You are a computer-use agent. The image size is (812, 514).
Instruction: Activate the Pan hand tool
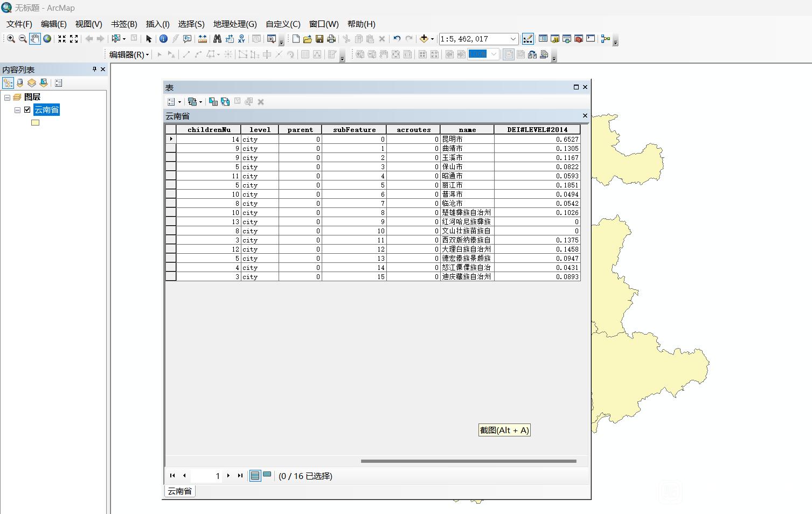click(x=35, y=39)
